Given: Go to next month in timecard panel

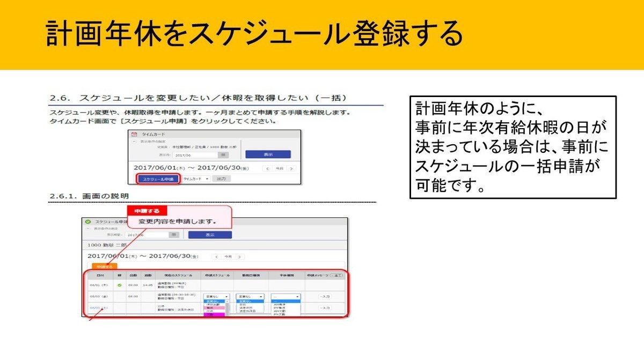Looking at the screenshot, I should (291, 168).
